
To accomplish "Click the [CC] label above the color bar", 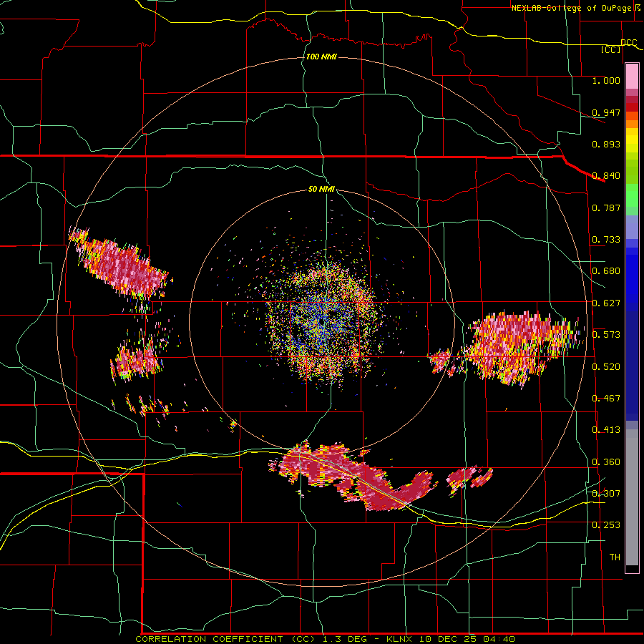I will [x=611, y=49].
